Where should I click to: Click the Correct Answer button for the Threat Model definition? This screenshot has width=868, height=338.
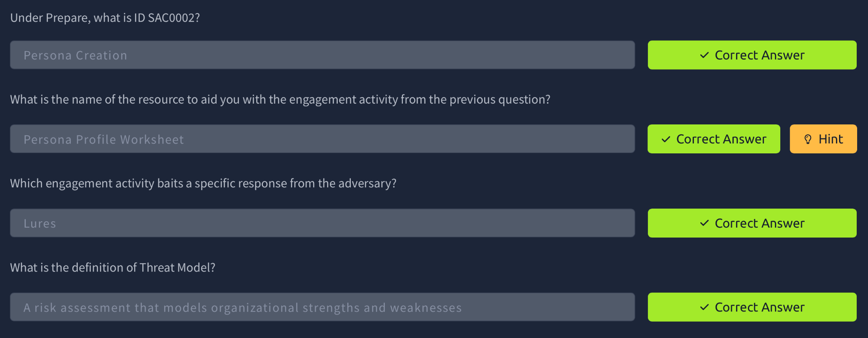coord(752,307)
